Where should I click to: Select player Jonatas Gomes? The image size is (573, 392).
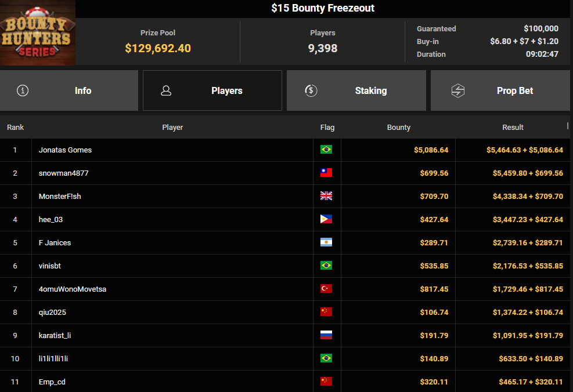(x=65, y=150)
